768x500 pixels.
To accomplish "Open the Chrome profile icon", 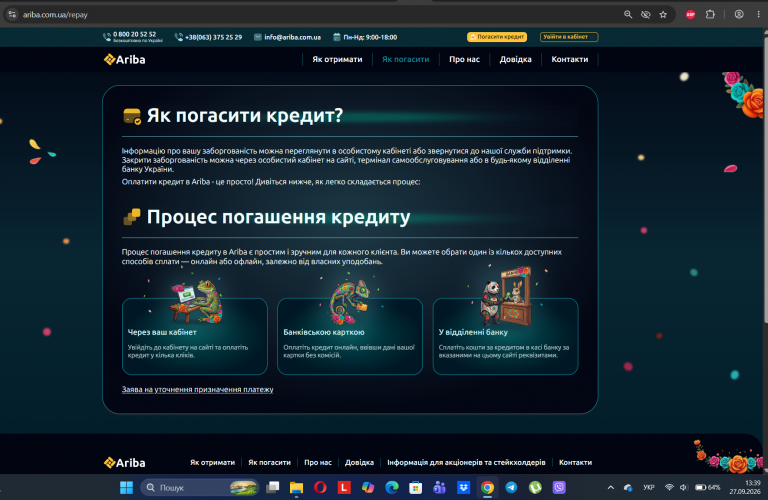I will coord(739,15).
